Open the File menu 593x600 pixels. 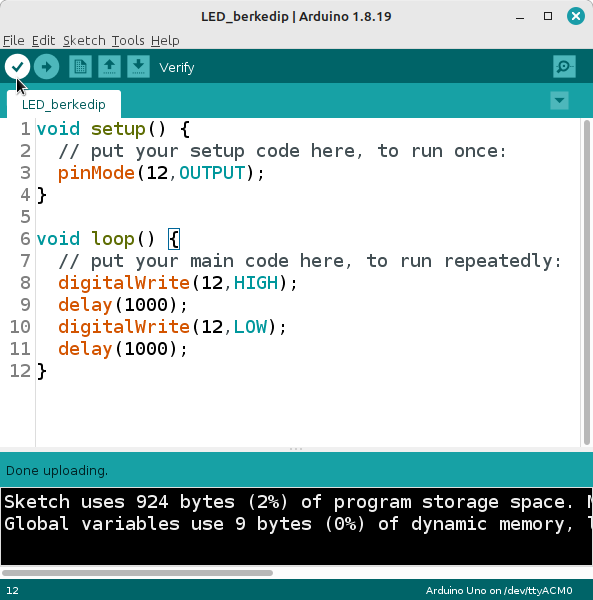[14, 41]
